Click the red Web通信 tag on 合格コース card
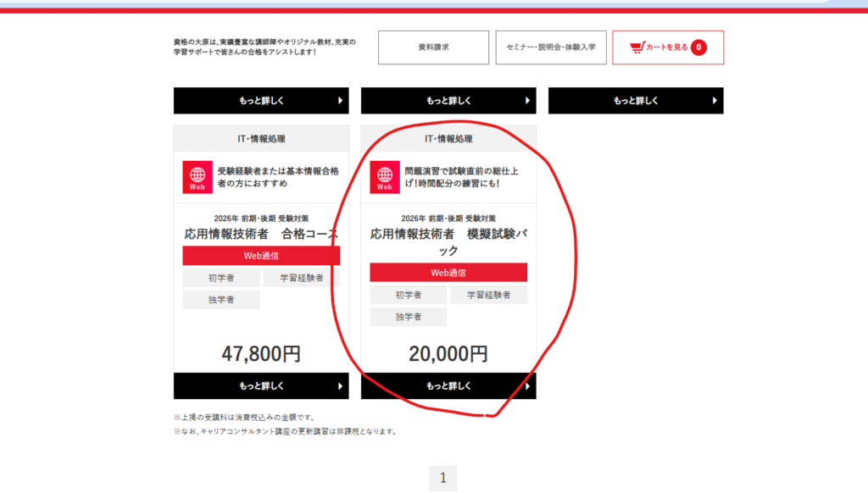 (x=261, y=256)
